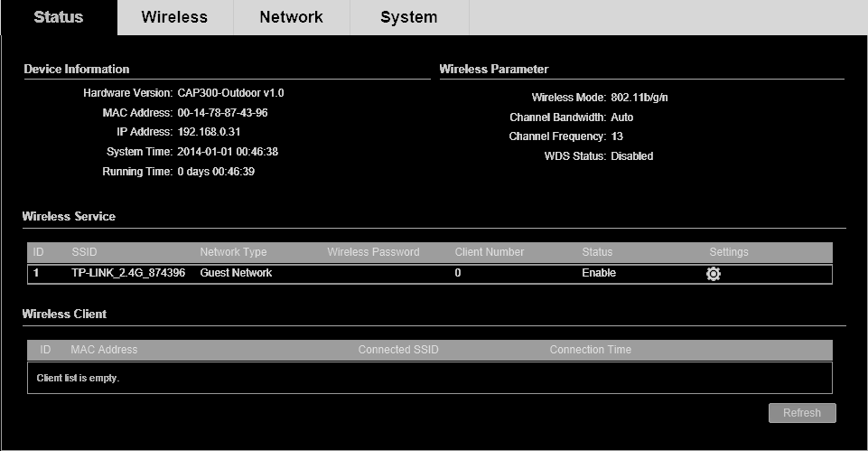Click the MAC Address header in Wireless Client

pyautogui.click(x=104, y=350)
